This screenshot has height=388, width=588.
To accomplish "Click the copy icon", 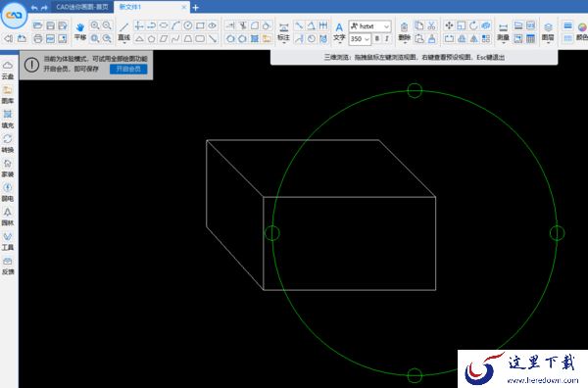I will 418,25.
